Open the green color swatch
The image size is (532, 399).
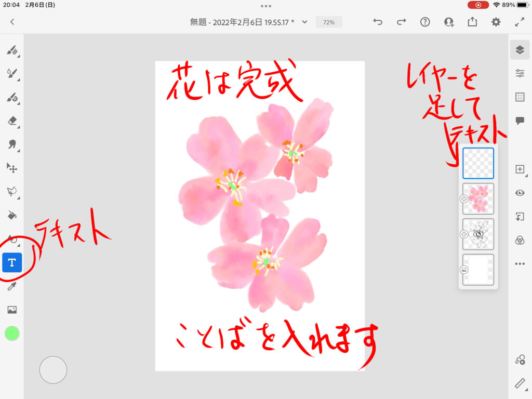[x=12, y=334]
